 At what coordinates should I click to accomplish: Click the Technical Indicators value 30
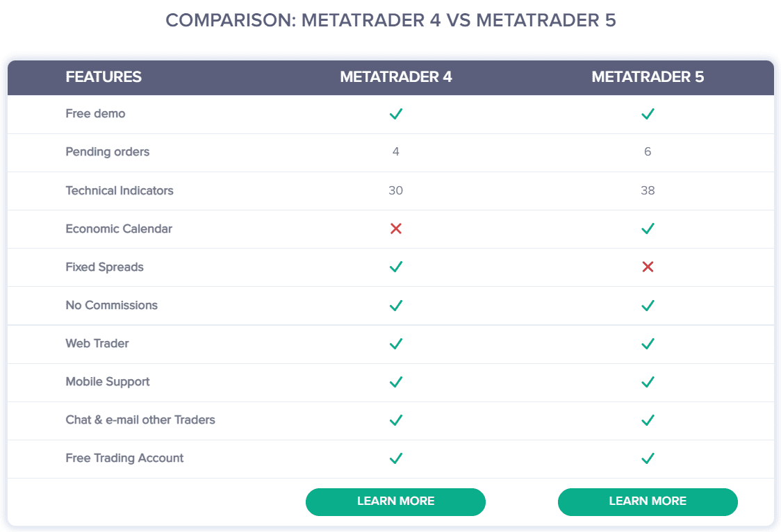(395, 190)
